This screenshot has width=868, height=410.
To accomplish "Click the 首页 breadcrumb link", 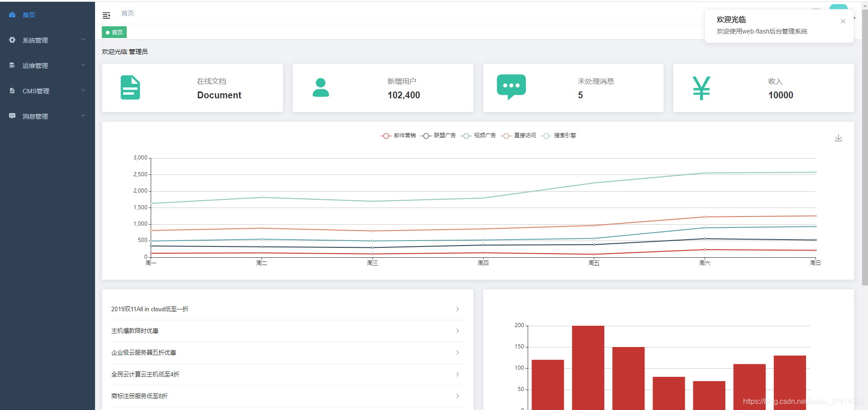I will click(x=128, y=13).
